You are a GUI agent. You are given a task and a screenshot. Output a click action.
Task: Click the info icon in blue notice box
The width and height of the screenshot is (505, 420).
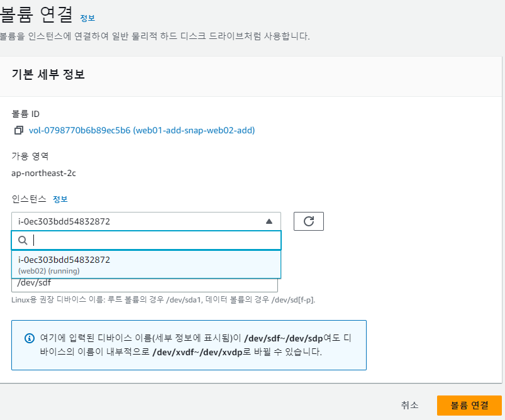[30, 338]
